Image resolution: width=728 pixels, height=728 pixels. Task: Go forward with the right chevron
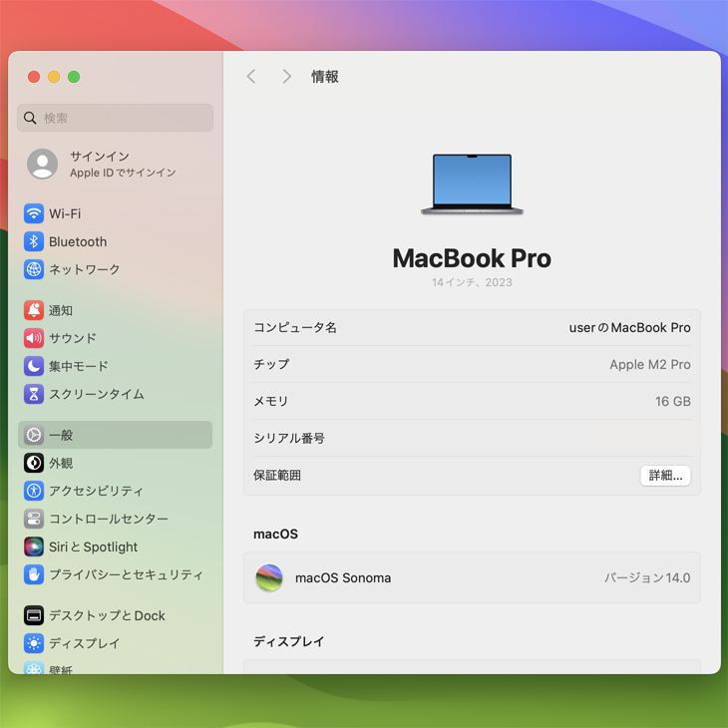[x=287, y=76]
